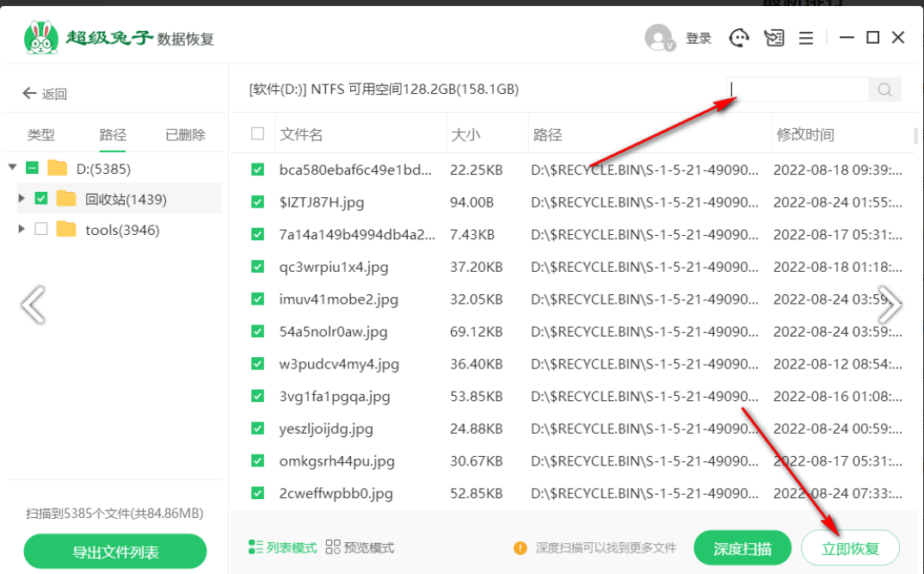Click the tools folder icon
The height and width of the screenshot is (574, 924).
pyautogui.click(x=66, y=229)
